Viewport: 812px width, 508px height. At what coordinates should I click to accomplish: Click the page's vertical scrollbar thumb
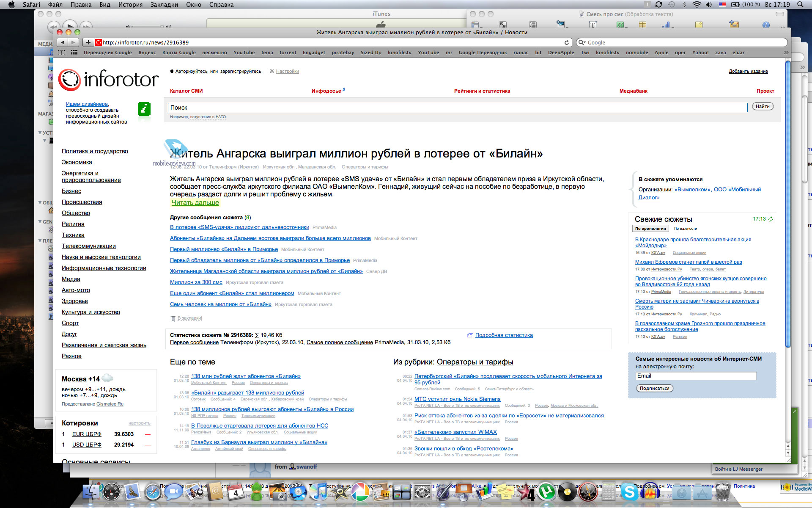click(x=788, y=203)
